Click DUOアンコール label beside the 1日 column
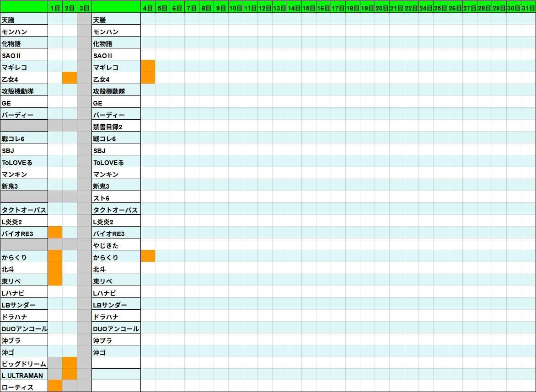Screen dimensions: 536x392 (x=24, y=328)
